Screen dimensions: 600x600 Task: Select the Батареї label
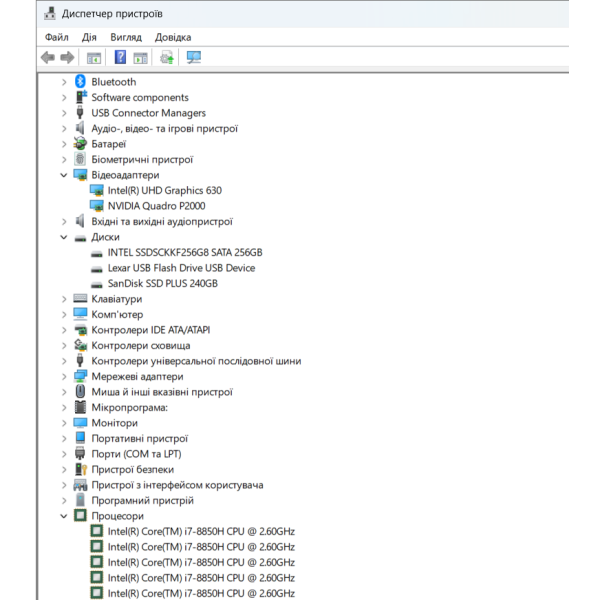[x=109, y=144]
